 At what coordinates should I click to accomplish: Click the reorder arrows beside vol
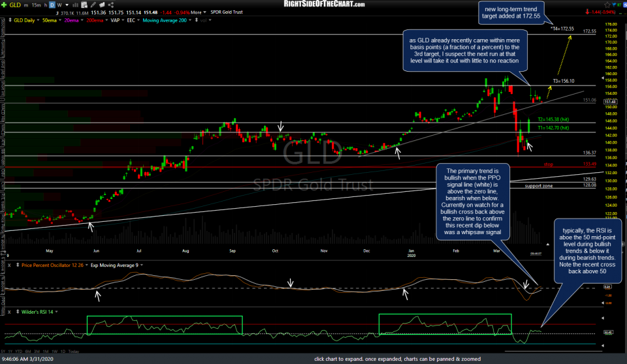pos(197,20)
